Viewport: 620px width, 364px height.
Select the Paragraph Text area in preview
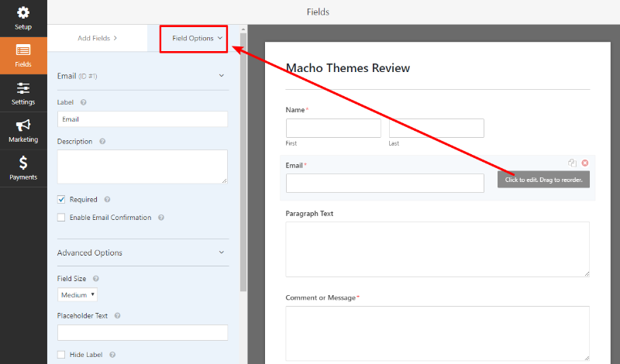(x=438, y=249)
